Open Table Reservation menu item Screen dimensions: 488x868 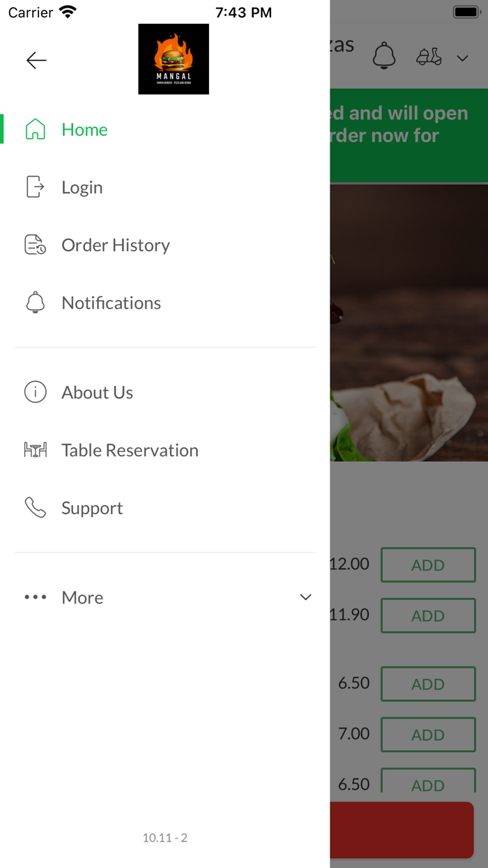[130, 450]
